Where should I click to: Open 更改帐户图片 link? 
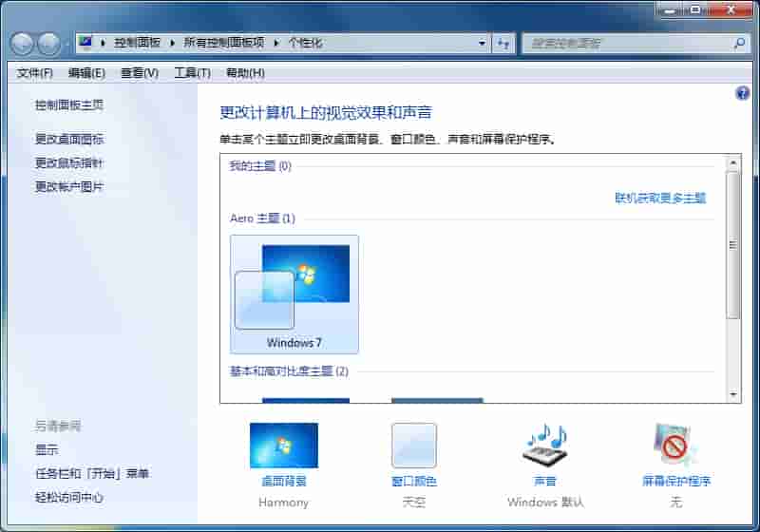click(x=69, y=187)
